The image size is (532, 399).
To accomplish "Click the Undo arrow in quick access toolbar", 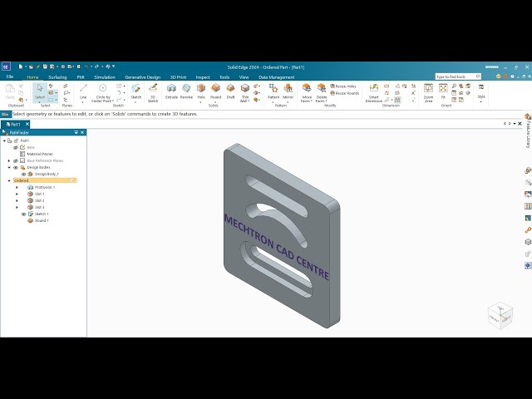I will (x=86, y=66).
